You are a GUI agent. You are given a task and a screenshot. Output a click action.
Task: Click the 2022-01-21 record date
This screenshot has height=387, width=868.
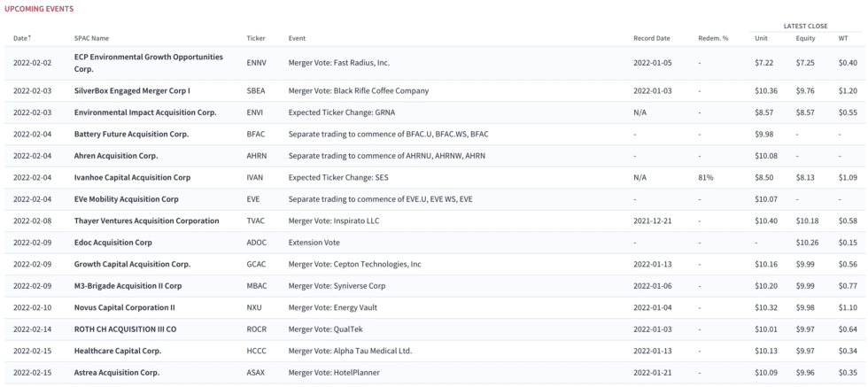[x=652, y=373]
